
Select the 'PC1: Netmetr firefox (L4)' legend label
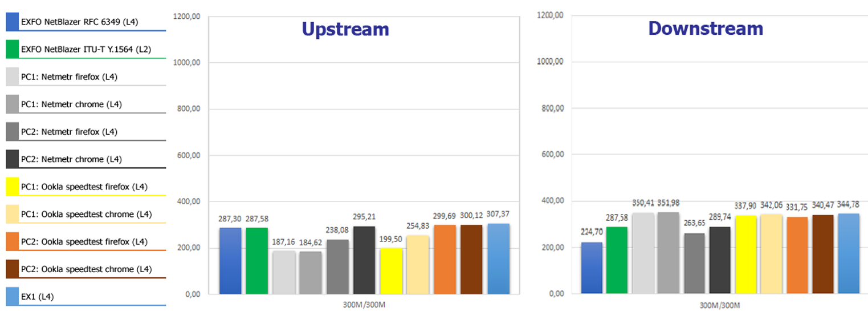(x=69, y=77)
